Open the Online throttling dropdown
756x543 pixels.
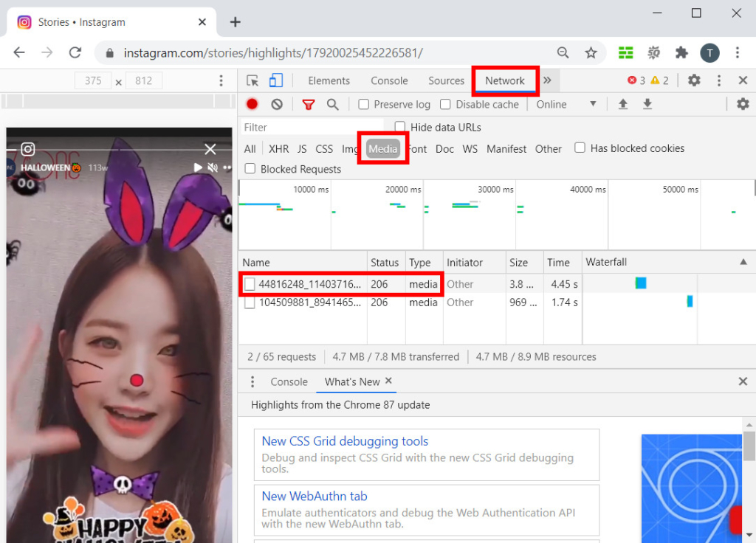click(x=566, y=105)
